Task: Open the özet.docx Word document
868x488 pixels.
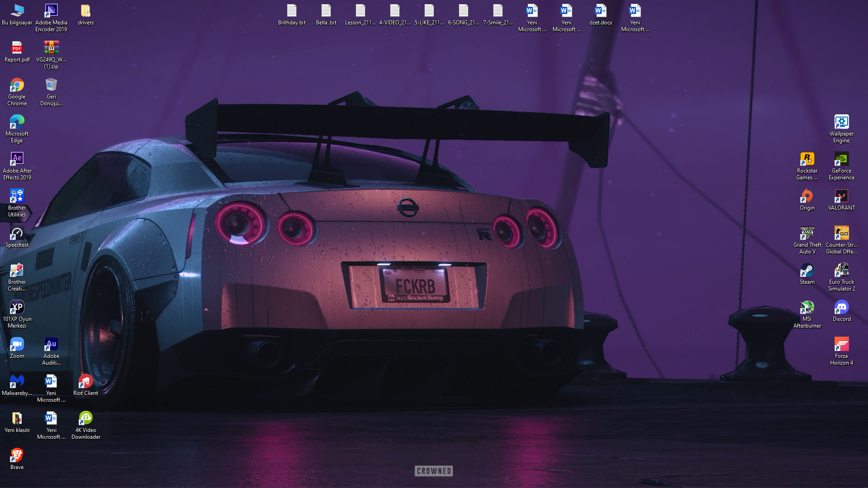Action: [601, 11]
